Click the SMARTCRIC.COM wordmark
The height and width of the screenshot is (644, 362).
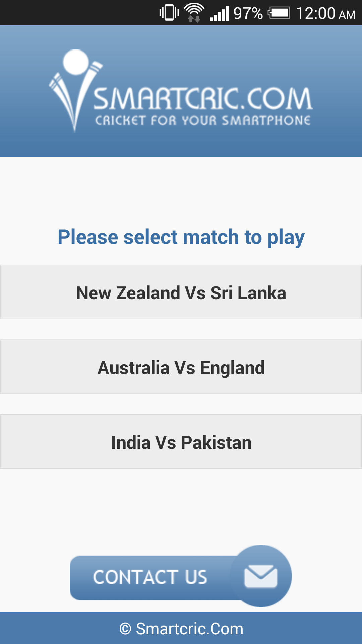tap(202, 99)
